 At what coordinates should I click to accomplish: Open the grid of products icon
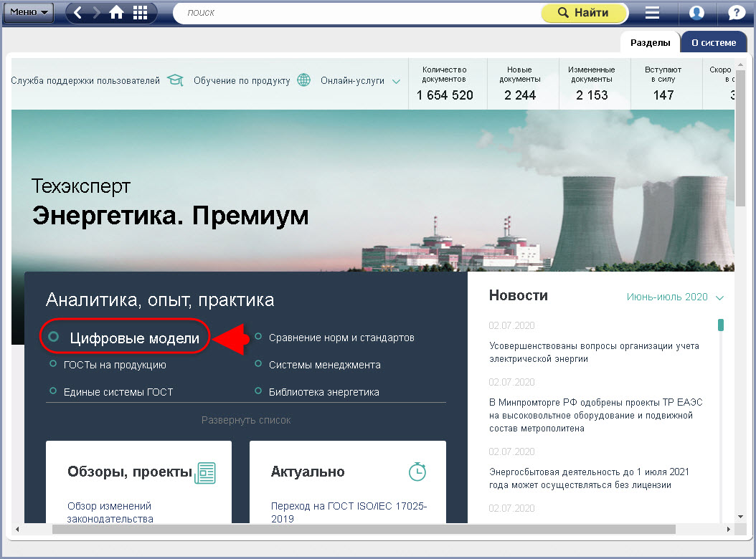140,12
